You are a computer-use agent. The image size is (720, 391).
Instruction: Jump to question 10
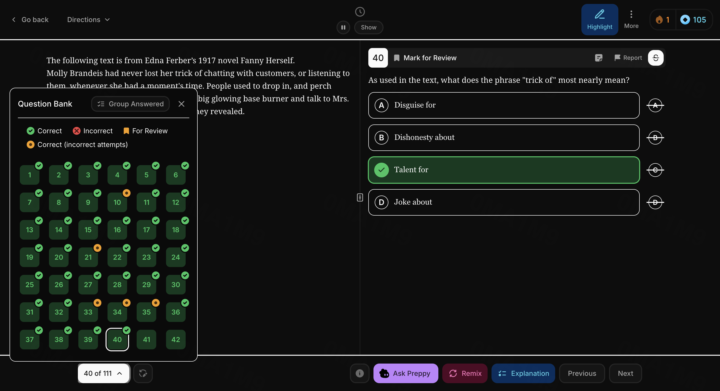tap(118, 202)
